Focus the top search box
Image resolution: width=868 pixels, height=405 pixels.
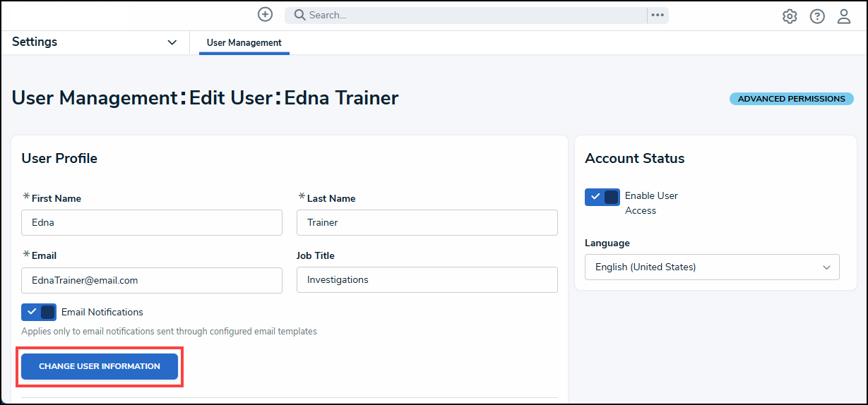(x=466, y=15)
